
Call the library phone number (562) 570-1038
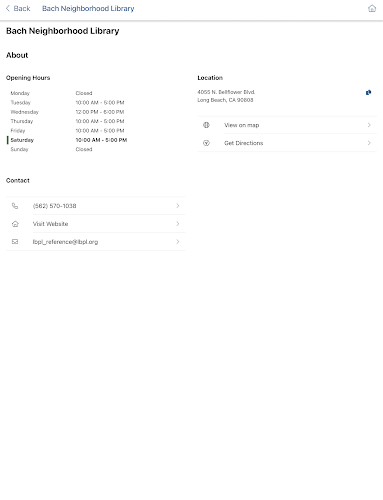pyautogui.click(x=96, y=206)
